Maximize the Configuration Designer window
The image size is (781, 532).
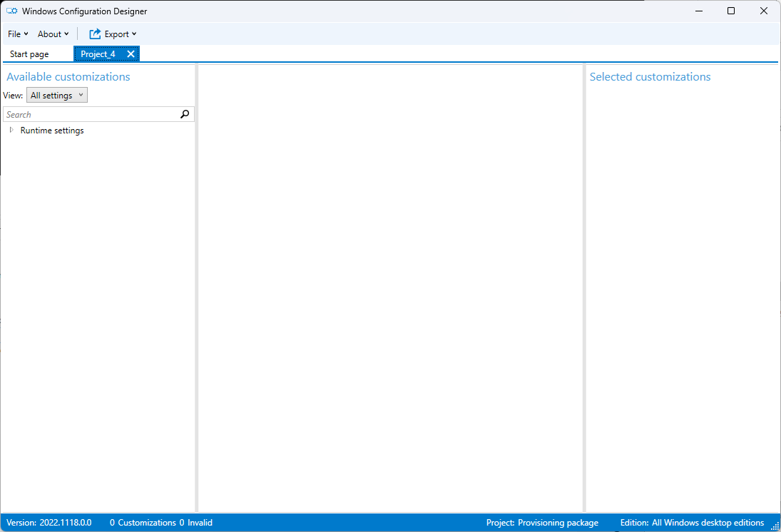[731, 11]
